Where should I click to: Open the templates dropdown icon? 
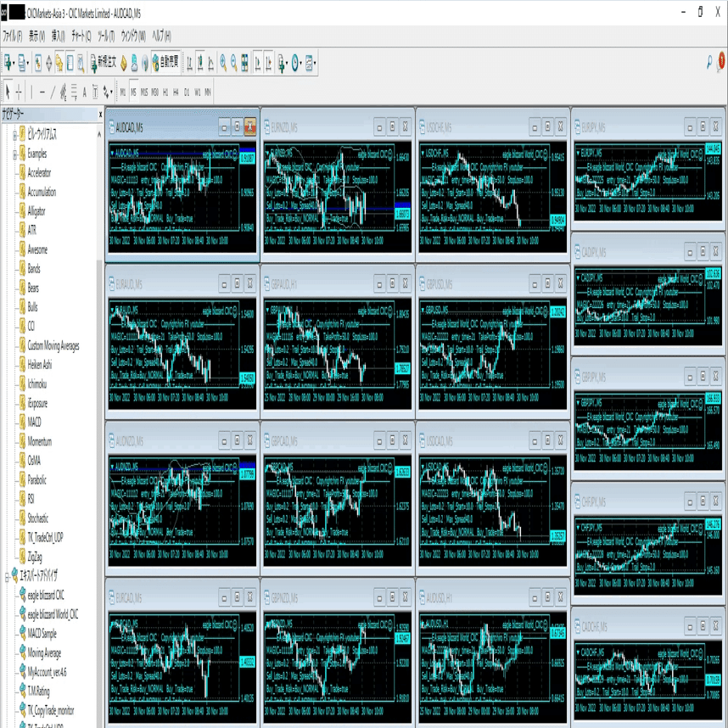311,63
